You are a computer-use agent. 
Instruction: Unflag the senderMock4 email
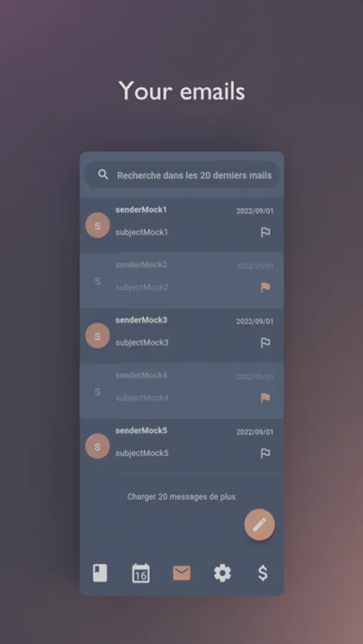pos(266,398)
